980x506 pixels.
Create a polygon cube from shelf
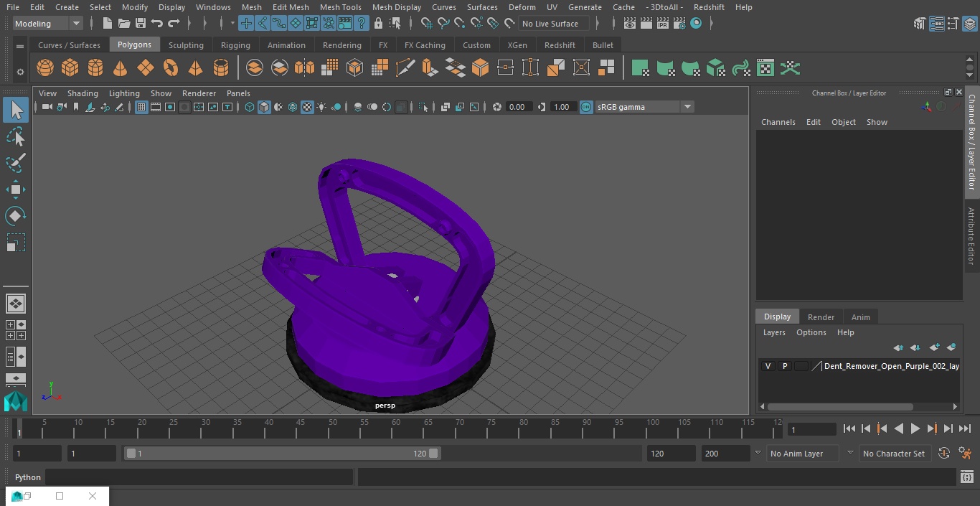(70, 68)
